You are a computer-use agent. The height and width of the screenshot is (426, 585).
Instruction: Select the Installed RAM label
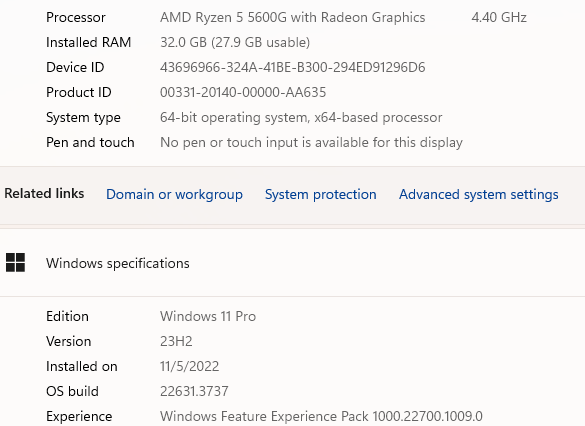coord(88,43)
